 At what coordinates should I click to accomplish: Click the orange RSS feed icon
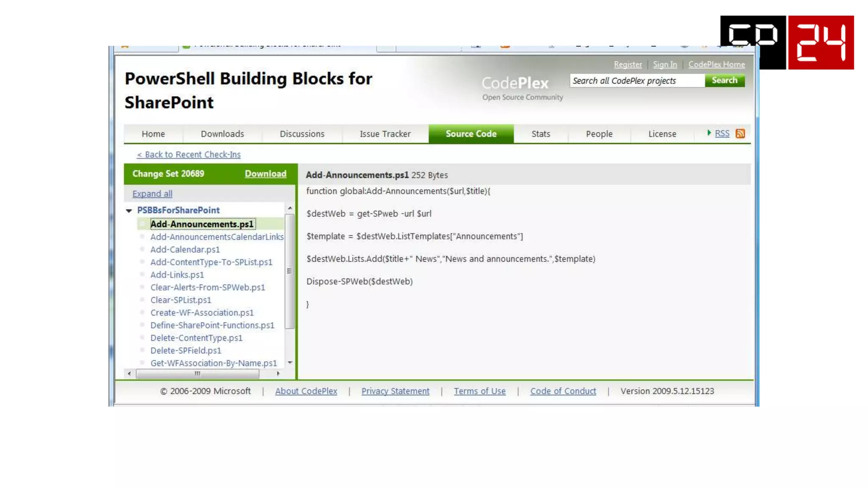tap(740, 133)
